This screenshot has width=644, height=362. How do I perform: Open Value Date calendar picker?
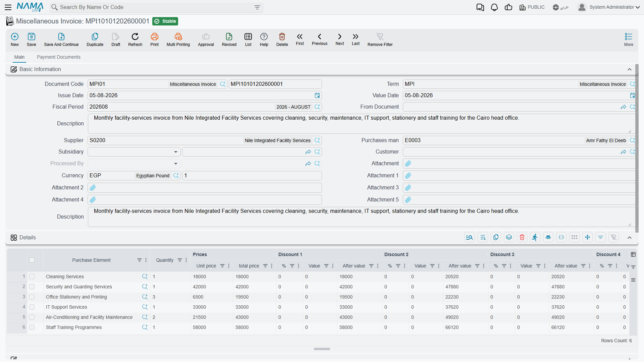coord(632,96)
